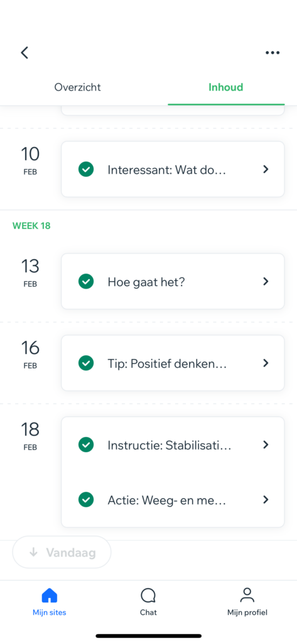Viewport: 297px width, 644px height.
Task: Toggle completion check for Hoe gaat het?
Action: coord(86,281)
